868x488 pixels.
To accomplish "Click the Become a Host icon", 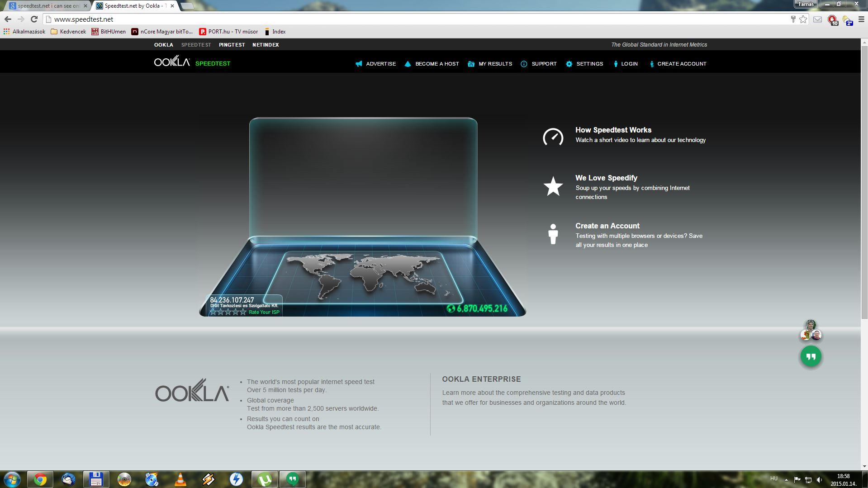I will pos(408,64).
